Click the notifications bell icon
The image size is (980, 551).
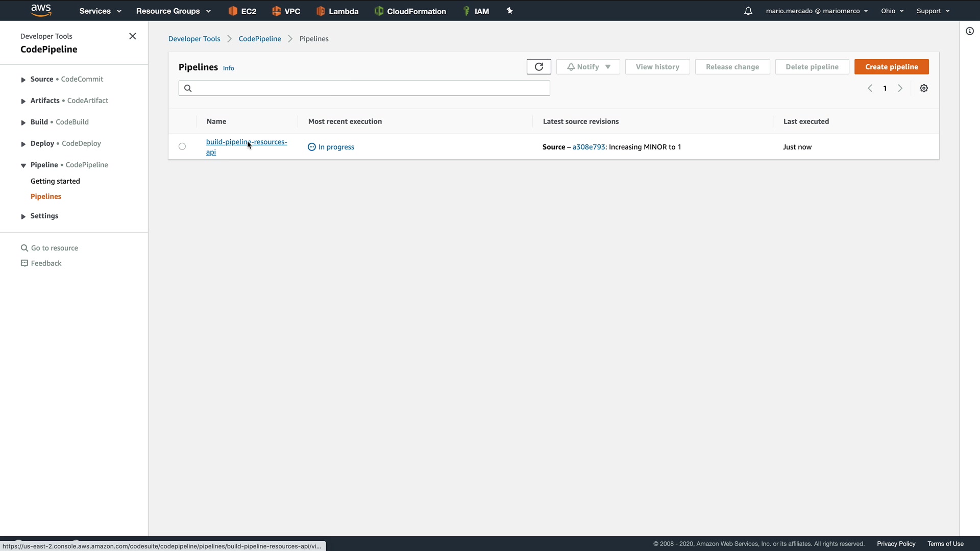click(748, 11)
